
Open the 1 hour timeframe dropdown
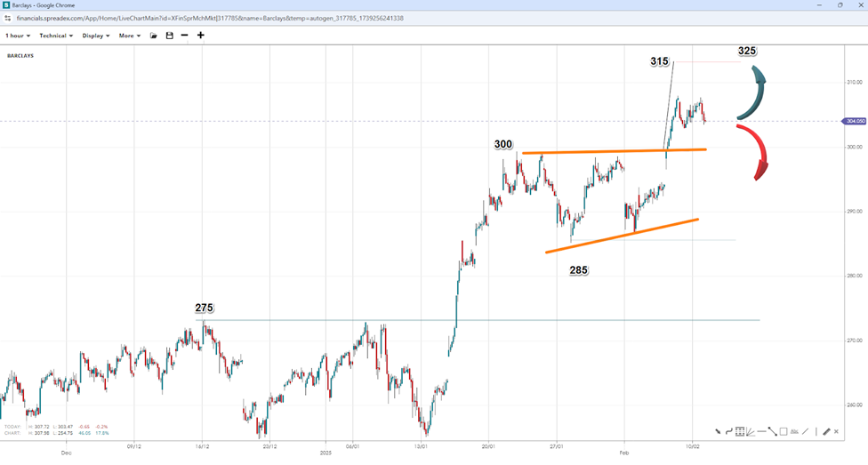click(18, 36)
